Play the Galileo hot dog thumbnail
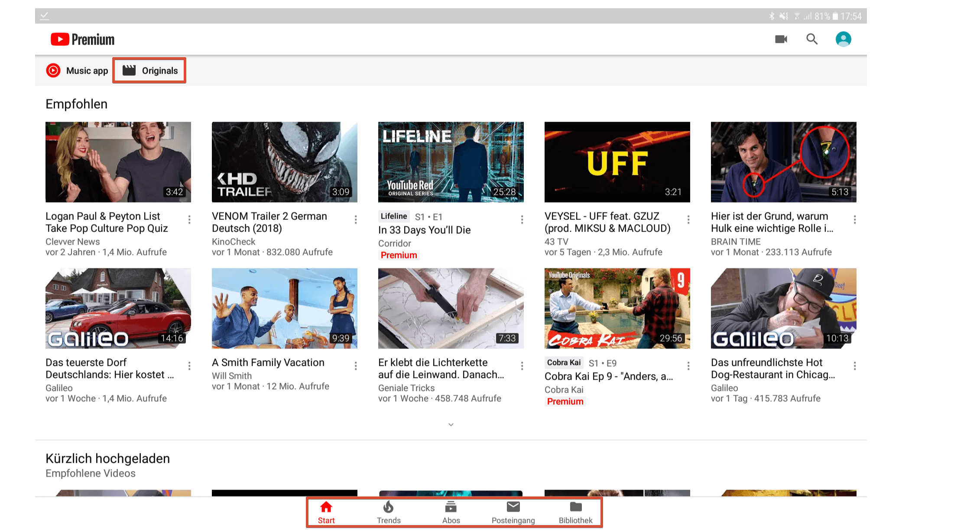Image resolution: width=980 pixels, height=532 pixels. [784, 308]
